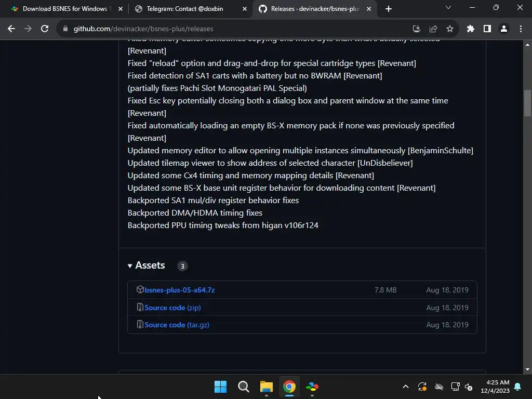
Task: Click the package icon beside bsnes-plus-05-x64.7z
Action: pyautogui.click(x=140, y=289)
